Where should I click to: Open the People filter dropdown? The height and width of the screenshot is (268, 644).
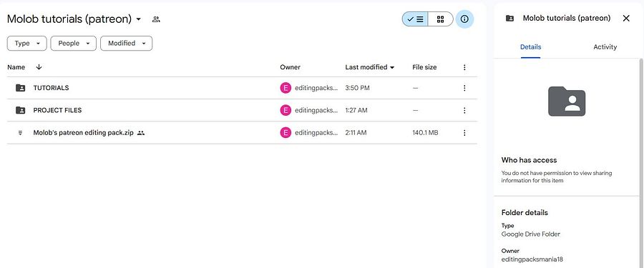[x=74, y=43]
